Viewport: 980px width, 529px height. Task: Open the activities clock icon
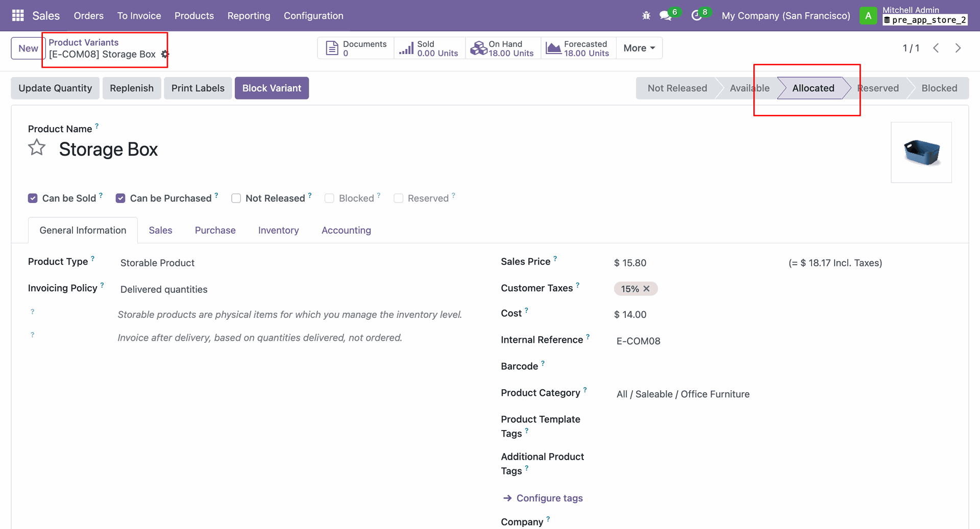[696, 16]
